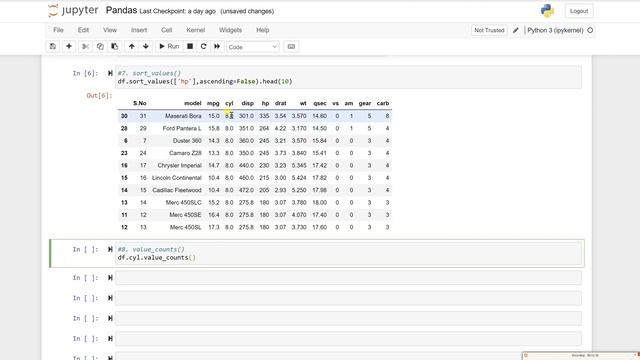This screenshot has width=640, height=360.
Task: Interrupt the kernel with the stop icon
Action: [x=190, y=47]
